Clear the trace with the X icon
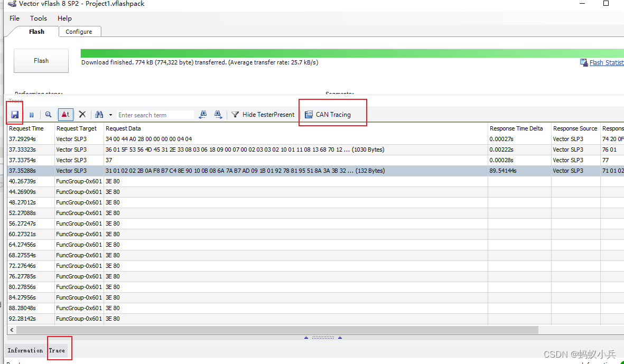Viewport: 624px width, 364px height. [82, 115]
